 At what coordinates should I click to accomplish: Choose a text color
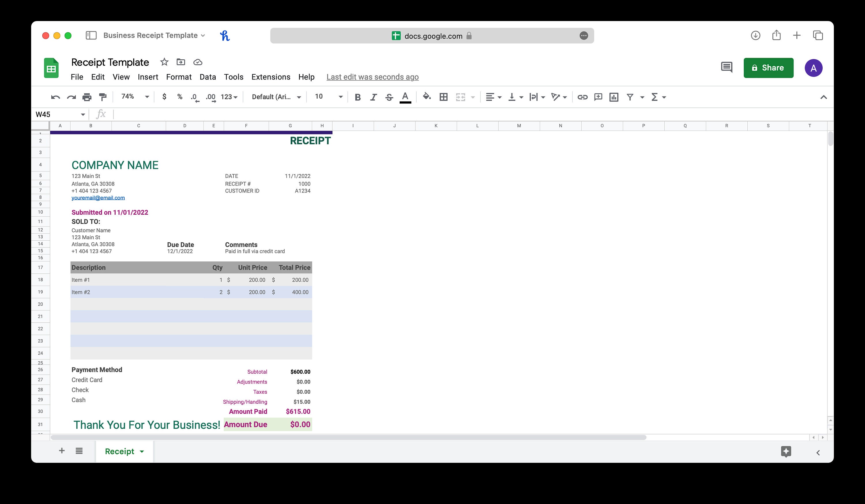(x=405, y=97)
